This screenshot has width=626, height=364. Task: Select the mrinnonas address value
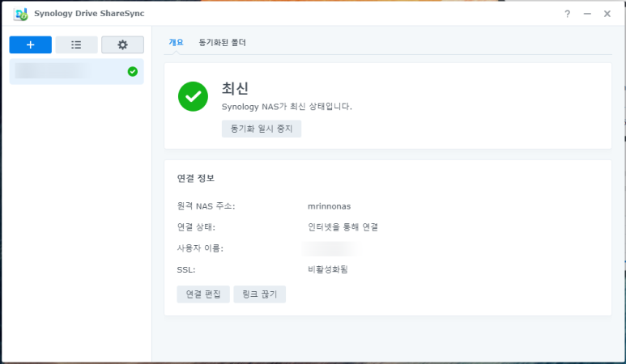tap(330, 206)
